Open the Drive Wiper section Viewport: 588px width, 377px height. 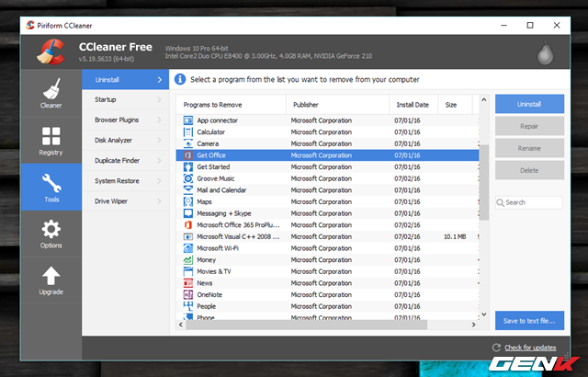[125, 200]
